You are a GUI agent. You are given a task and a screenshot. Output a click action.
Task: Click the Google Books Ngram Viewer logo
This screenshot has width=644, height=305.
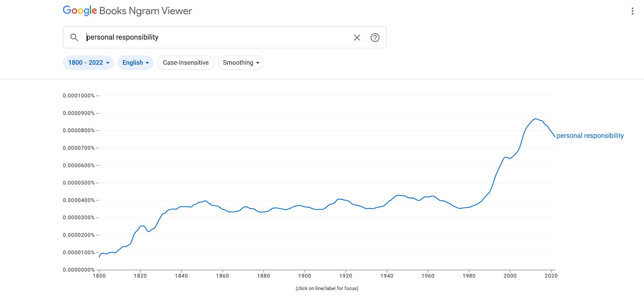point(127,11)
